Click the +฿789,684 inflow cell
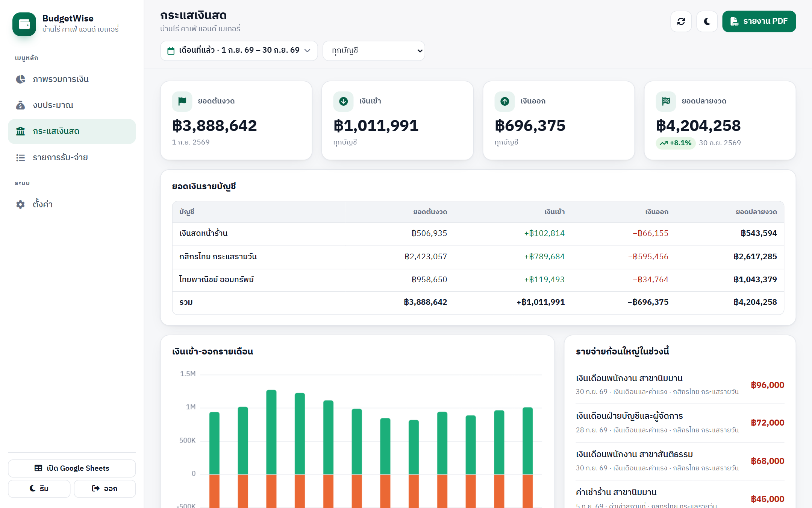 544,257
